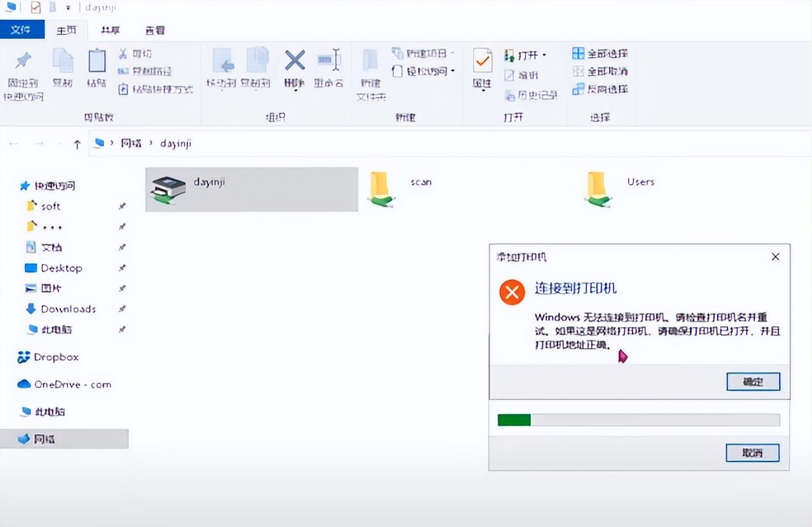Select 网络 (Network) in the sidebar
The width and height of the screenshot is (812, 527).
pyautogui.click(x=64, y=439)
